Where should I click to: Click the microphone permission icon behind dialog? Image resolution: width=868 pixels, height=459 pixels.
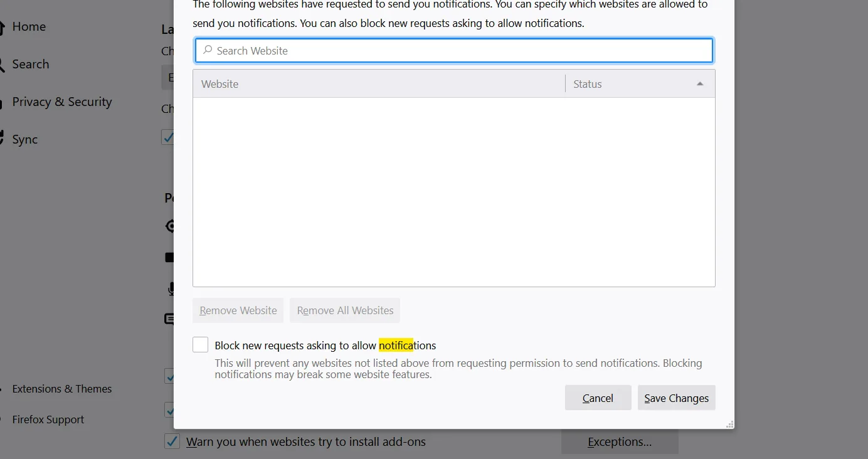pyautogui.click(x=171, y=288)
